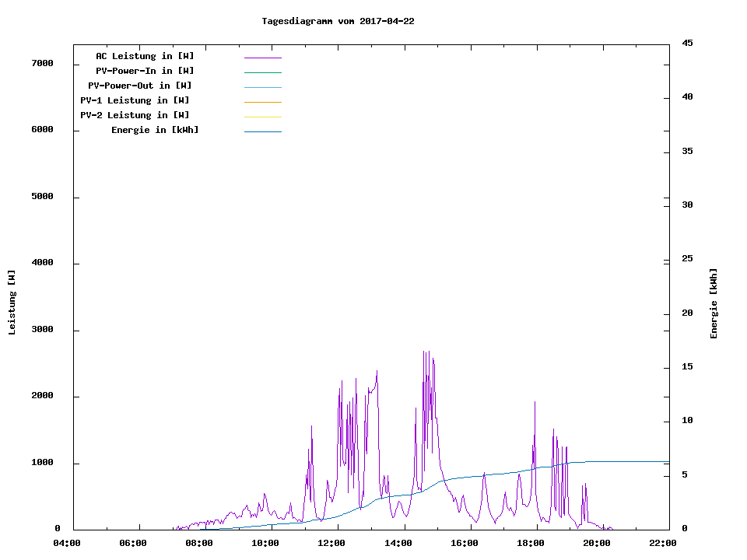Click the Energie in [kWh] legend label
Viewport: 747px width, 560px height.
155,130
